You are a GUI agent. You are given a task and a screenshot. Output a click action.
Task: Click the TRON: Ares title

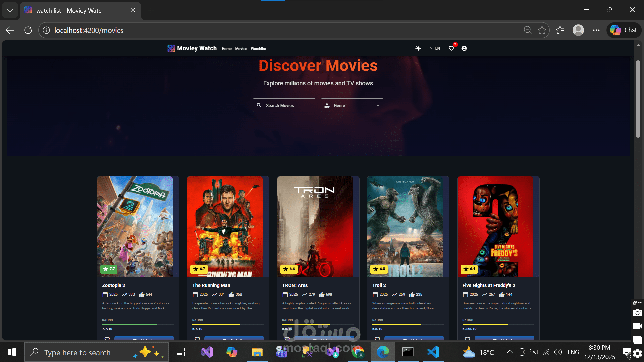point(295,285)
